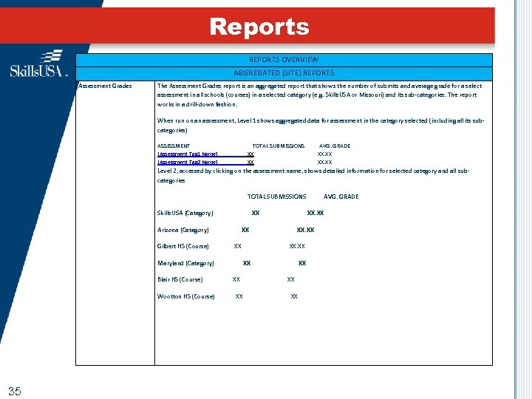Click the 'Arizona (Category)' row

[x=236, y=230]
